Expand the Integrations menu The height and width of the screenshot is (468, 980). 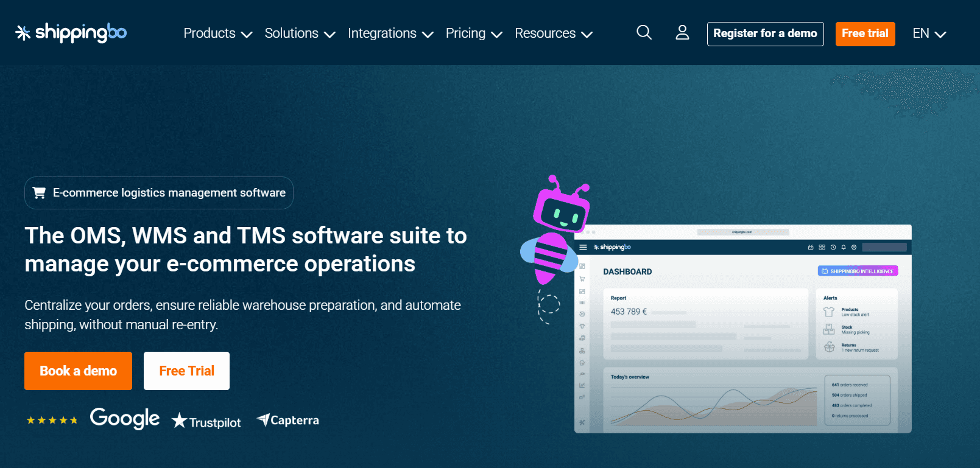tap(390, 33)
